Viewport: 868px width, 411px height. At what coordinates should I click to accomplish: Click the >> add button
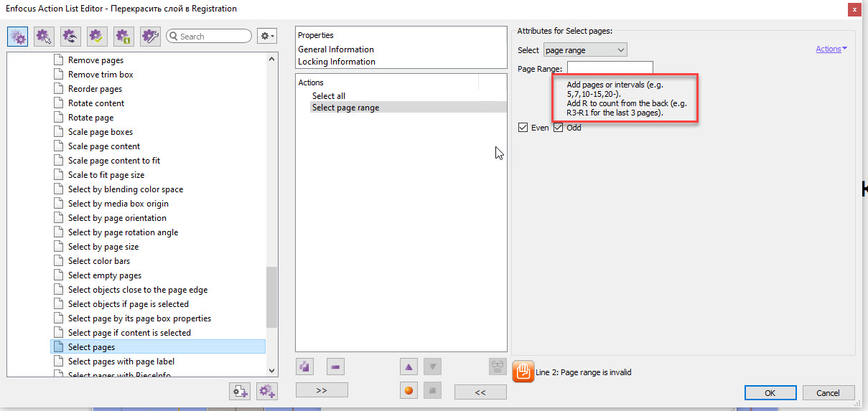pyautogui.click(x=322, y=390)
